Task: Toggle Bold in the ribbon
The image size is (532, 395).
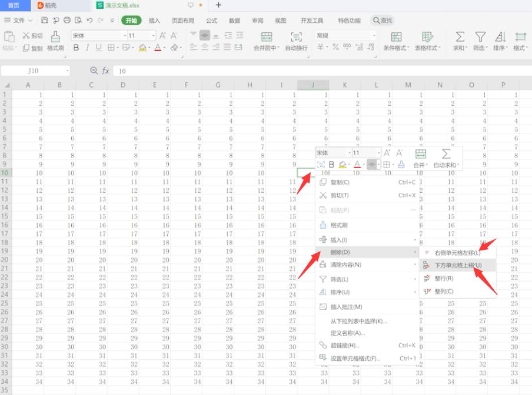Action: click(x=76, y=48)
